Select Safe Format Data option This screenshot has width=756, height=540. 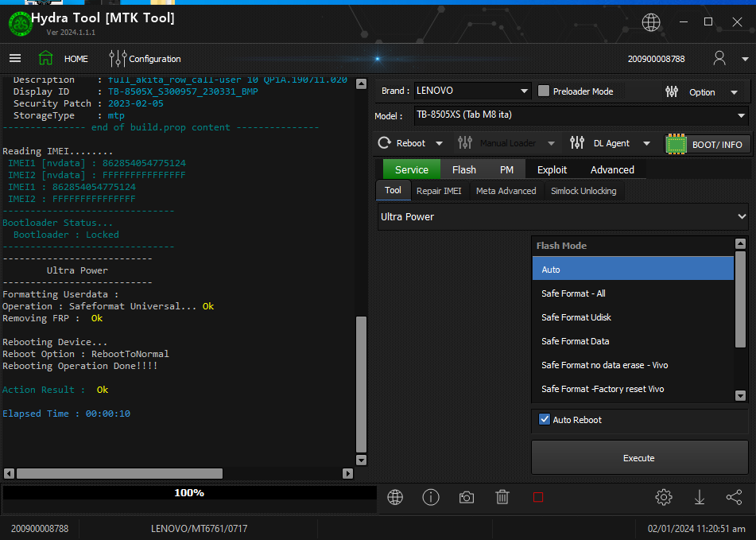(x=633, y=341)
